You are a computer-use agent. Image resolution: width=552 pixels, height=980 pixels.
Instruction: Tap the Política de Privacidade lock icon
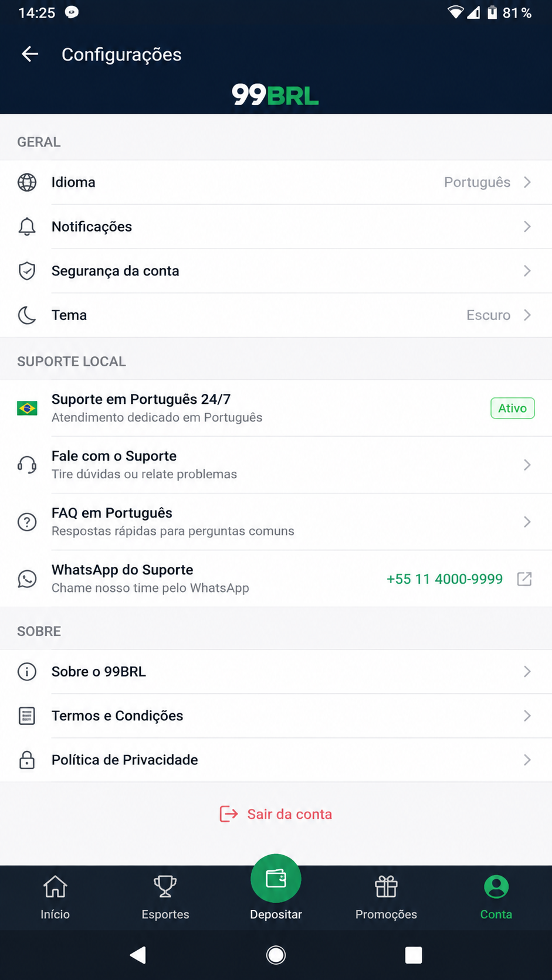27,760
